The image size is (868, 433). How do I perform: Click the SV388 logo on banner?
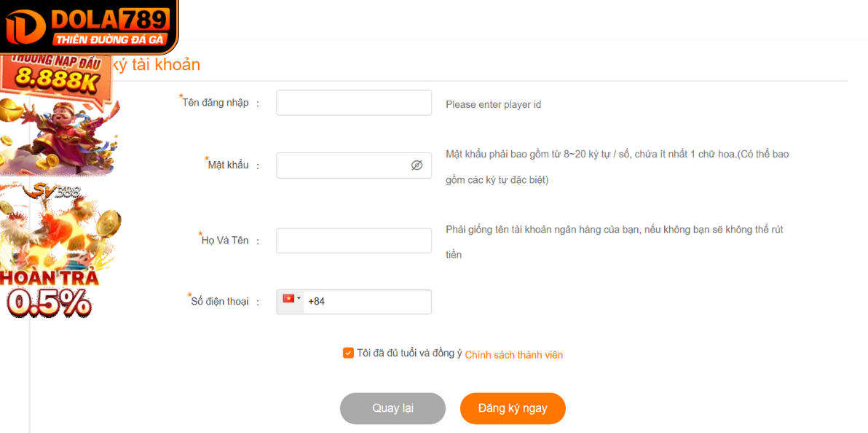[52, 191]
